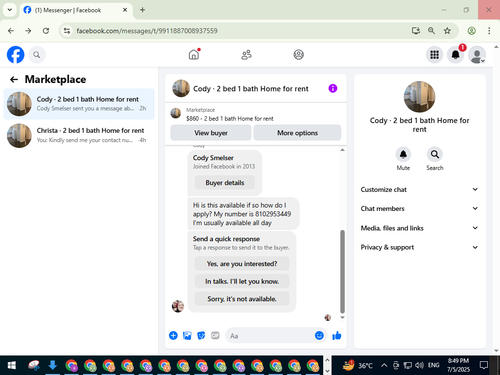
Task: Open the Facebook menu grid icon
Action: tap(434, 55)
